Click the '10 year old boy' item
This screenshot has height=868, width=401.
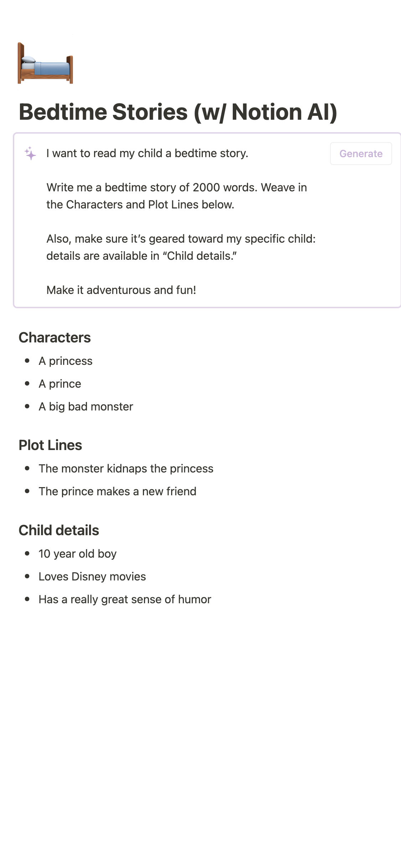[77, 554]
